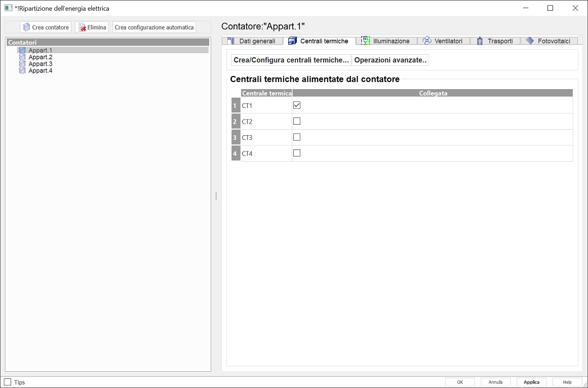Open Crea/Configura centrali termiche dialog

[291, 60]
